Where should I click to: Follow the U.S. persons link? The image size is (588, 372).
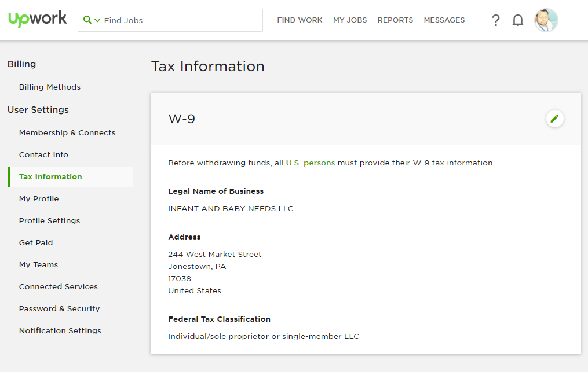click(x=310, y=163)
